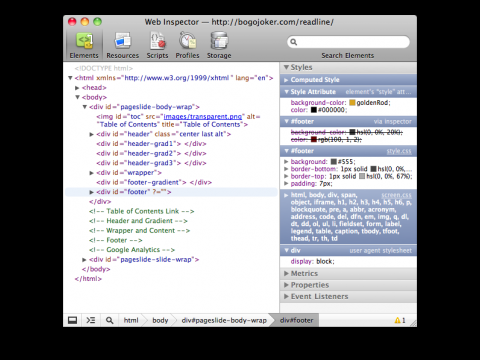This screenshot has height=360, width=480.
Task: Collapse the #footer style.css section
Action: (286, 151)
